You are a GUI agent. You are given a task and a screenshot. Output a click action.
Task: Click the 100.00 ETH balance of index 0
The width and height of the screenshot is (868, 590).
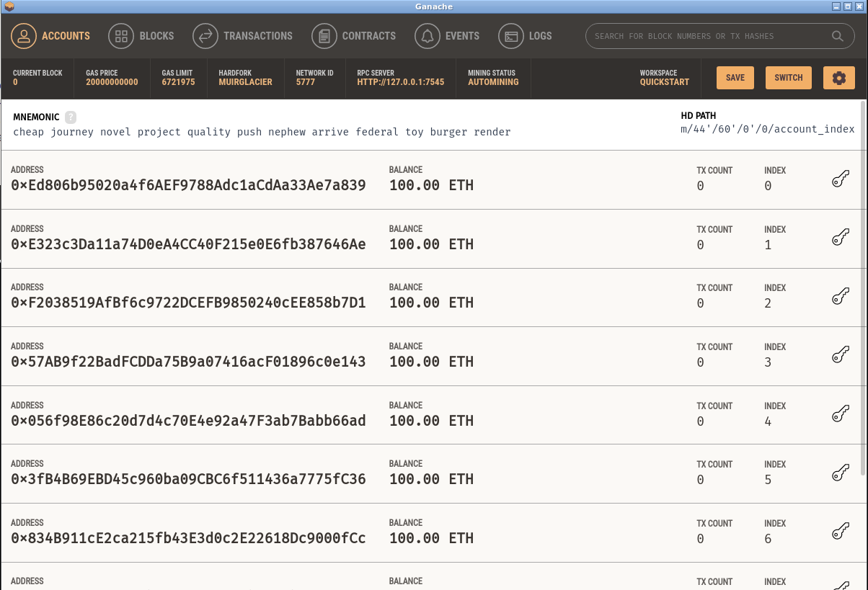point(431,186)
